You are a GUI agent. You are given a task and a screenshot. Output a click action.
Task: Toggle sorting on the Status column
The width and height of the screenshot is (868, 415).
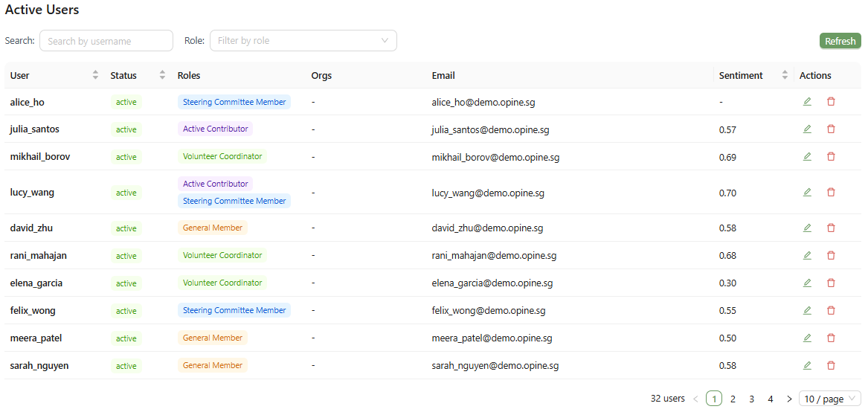(138, 75)
